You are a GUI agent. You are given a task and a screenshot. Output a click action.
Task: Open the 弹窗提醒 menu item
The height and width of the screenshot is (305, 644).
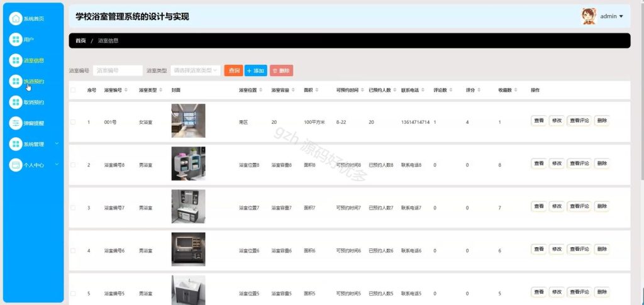pyautogui.click(x=34, y=123)
